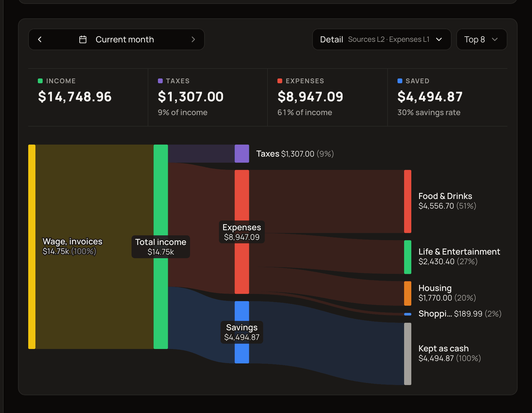Click the Wage, invoices label
This screenshot has height=413, width=532.
[x=72, y=246]
